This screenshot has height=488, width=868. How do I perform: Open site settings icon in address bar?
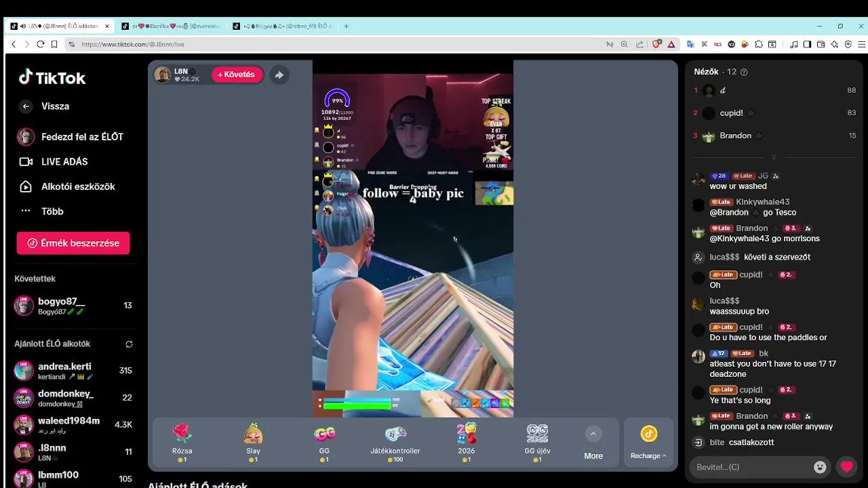[71, 44]
